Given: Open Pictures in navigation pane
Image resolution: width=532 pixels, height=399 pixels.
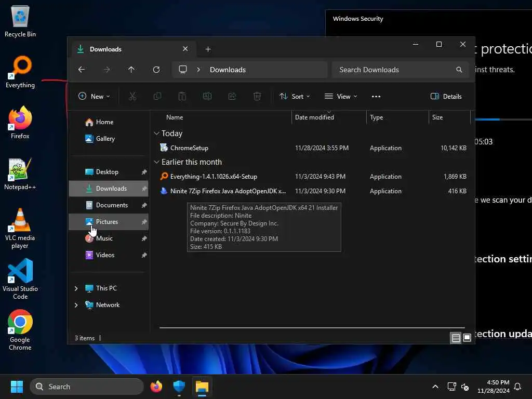Looking at the screenshot, I should tap(109, 222).
